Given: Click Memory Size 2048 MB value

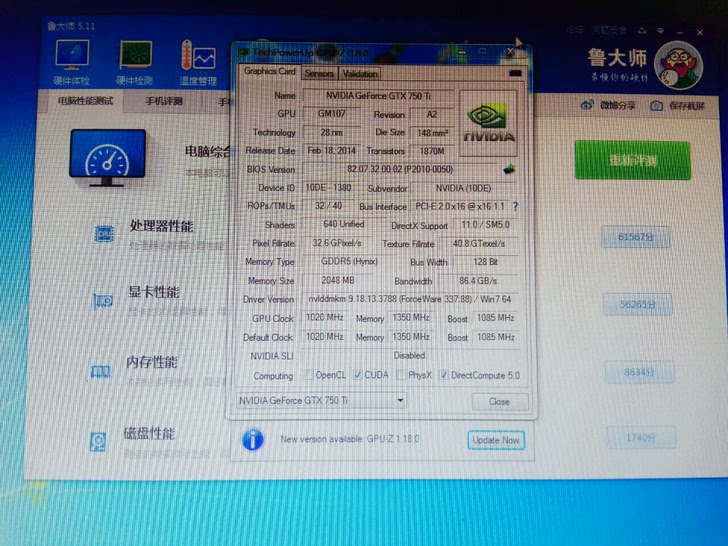Looking at the screenshot, I should (338, 280).
